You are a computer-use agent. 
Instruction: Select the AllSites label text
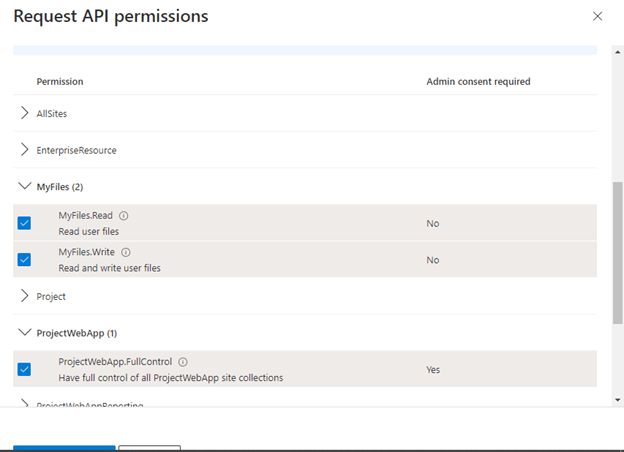[x=52, y=114]
